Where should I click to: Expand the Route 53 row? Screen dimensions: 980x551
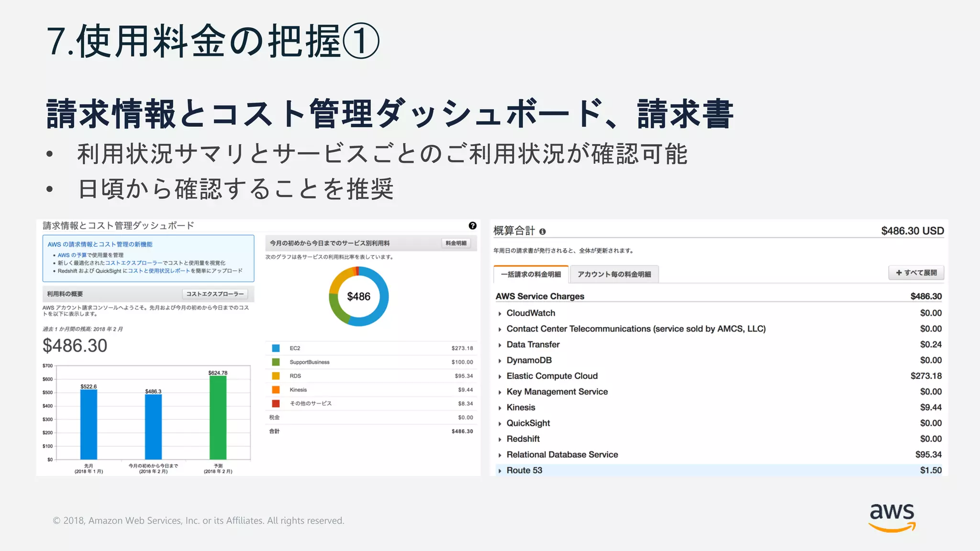(x=500, y=471)
